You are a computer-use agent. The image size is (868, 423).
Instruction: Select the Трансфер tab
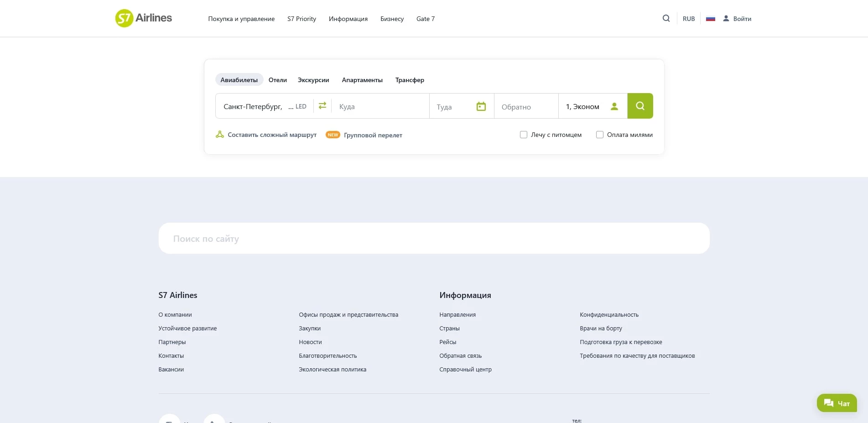tap(409, 80)
